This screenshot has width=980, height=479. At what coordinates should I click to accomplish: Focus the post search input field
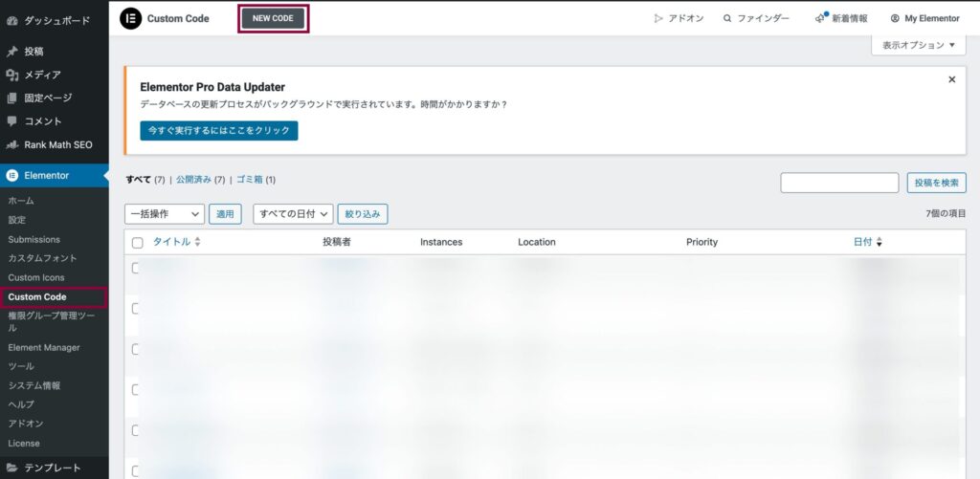click(839, 183)
